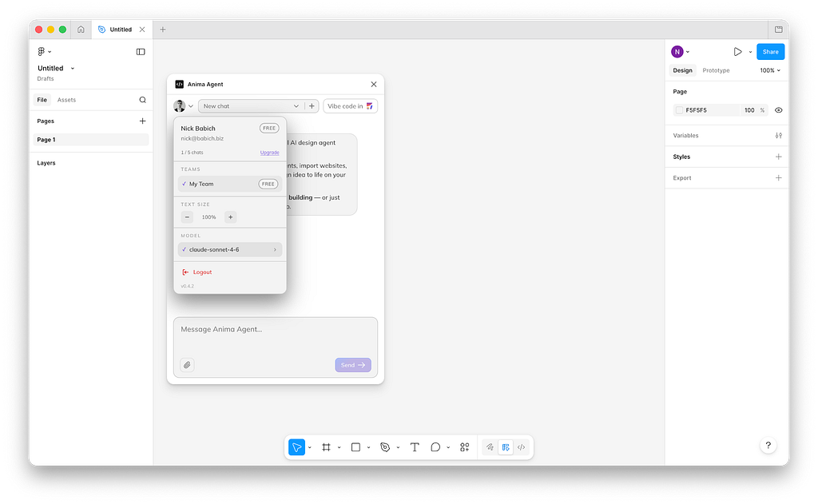Click the Upgrade link
Screen dimensions: 818x504
pyautogui.click(x=269, y=153)
